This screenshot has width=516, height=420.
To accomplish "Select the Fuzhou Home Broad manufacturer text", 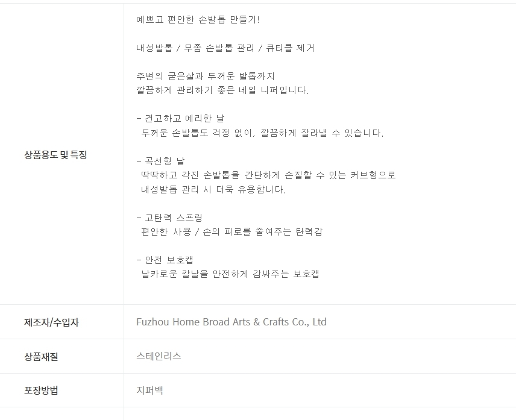I will 231,322.
